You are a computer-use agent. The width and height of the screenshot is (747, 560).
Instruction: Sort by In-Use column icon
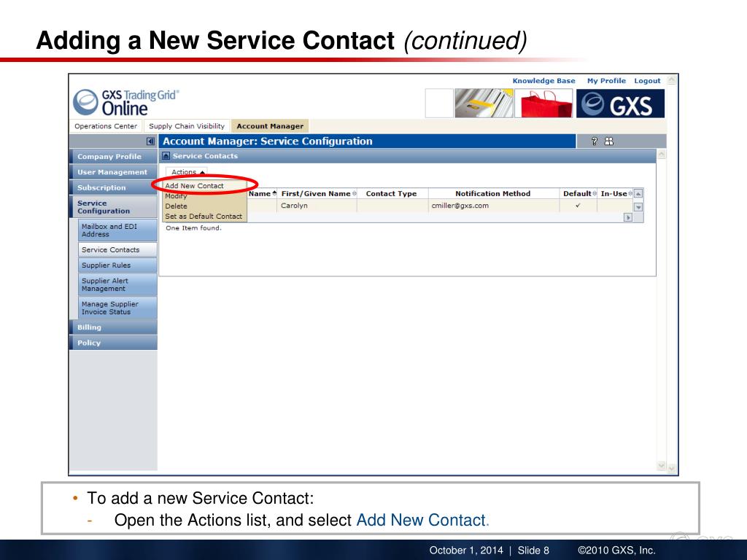coord(630,193)
